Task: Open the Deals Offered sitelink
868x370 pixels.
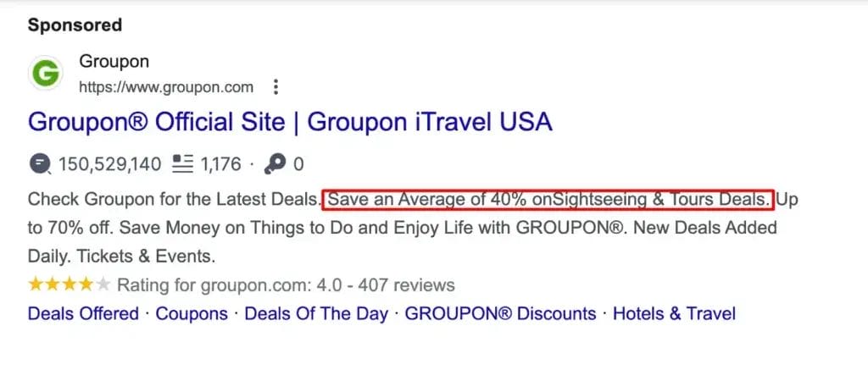Action: click(83, 313)
